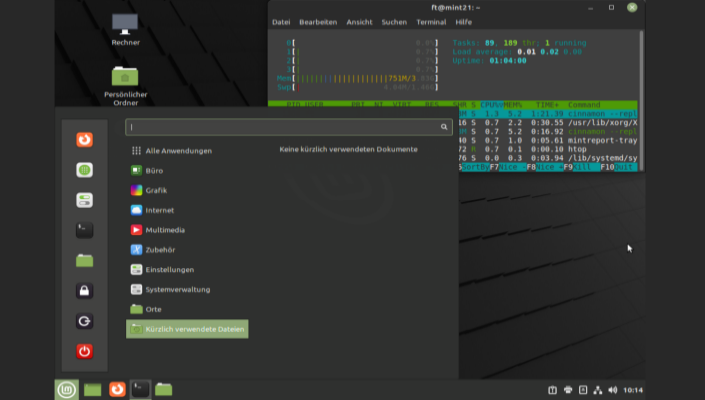Open the printer tray icon
The height and width of the screenshot is (400, 705).
[568, 390]
